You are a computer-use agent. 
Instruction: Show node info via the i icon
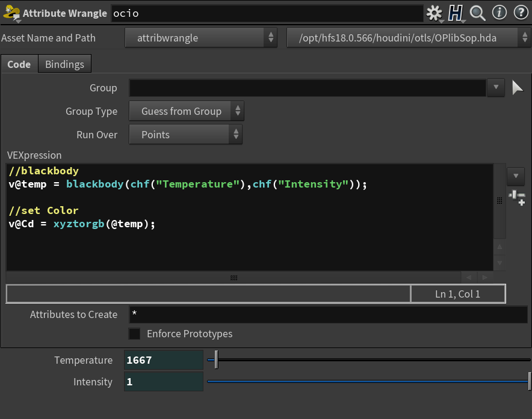(x=500, y=13)
